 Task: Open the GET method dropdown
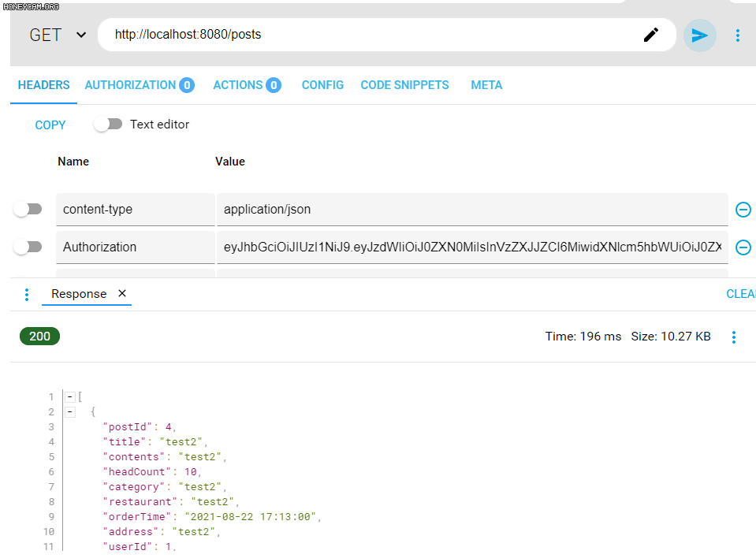(x=58, y=35)
